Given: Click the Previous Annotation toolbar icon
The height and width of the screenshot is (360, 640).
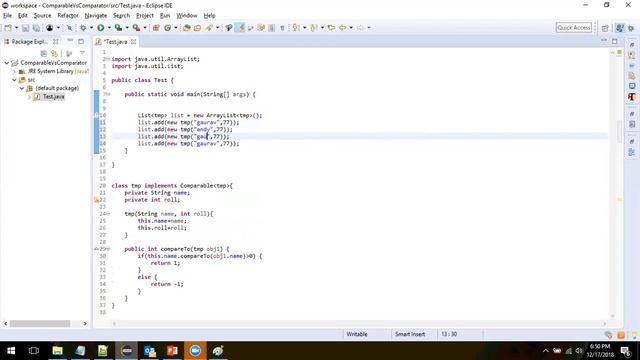Looking at the screenshot, I should [x=314, y=28].
